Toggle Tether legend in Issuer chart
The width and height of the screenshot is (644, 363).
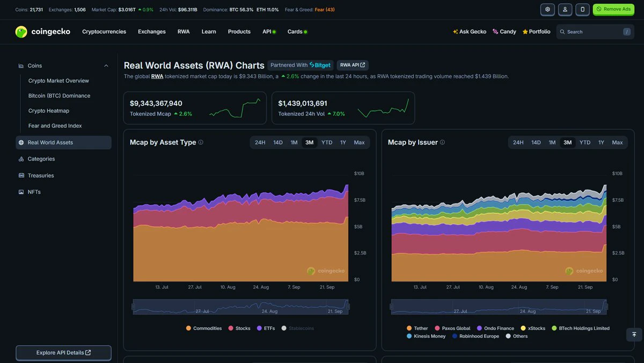coord(418,328)
